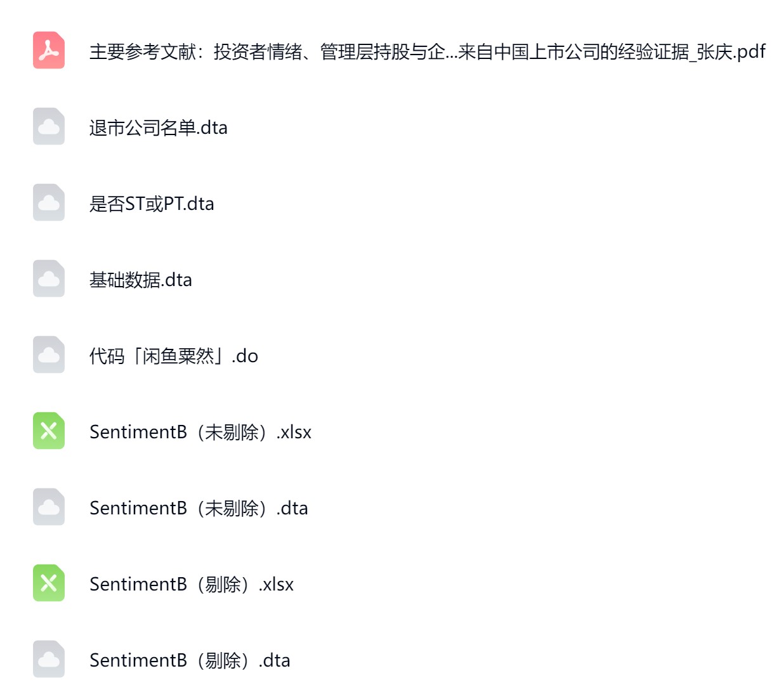
Task: Click the cloud icon beside SentimentB（剔除）.dta
Action: pos(49,660)
